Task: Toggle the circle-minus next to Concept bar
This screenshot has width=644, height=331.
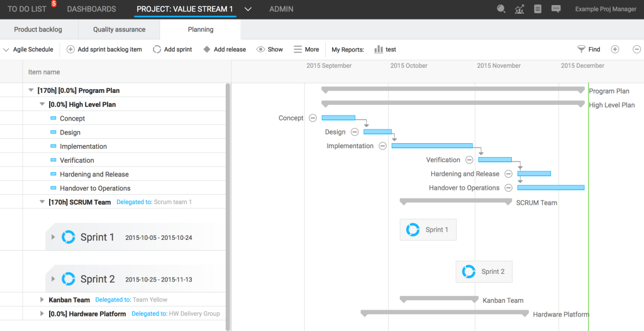Action: pyautogui.click(x=312, y=118)
